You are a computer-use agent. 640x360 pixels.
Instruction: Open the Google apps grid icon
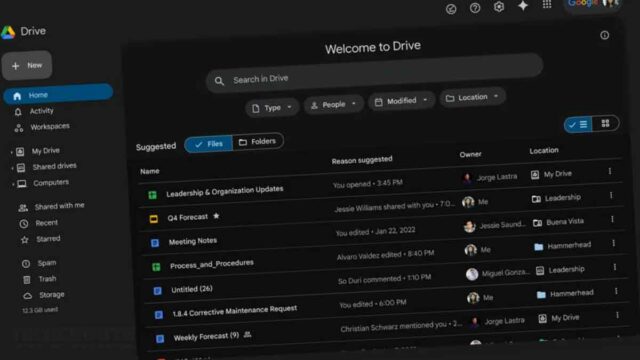[x=547, y=4]
